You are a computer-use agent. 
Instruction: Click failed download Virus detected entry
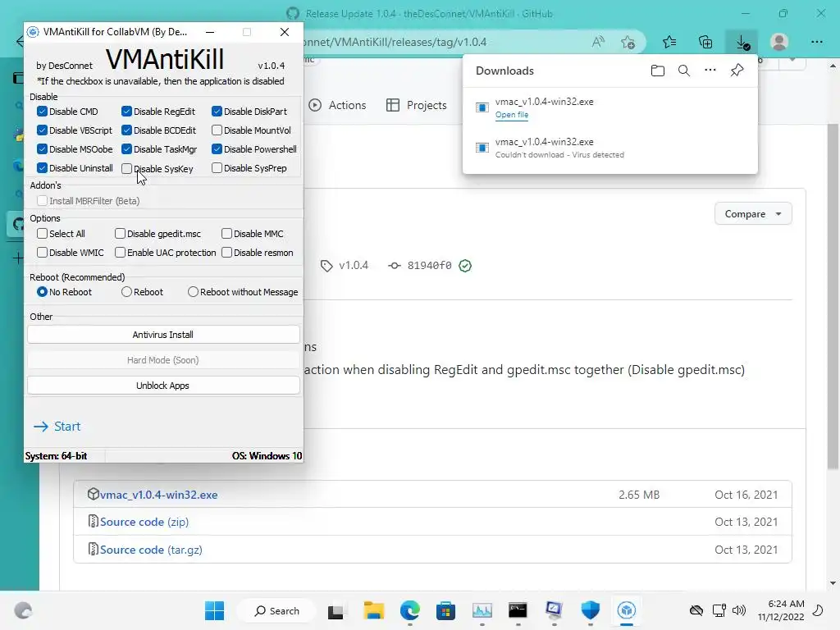610,148
